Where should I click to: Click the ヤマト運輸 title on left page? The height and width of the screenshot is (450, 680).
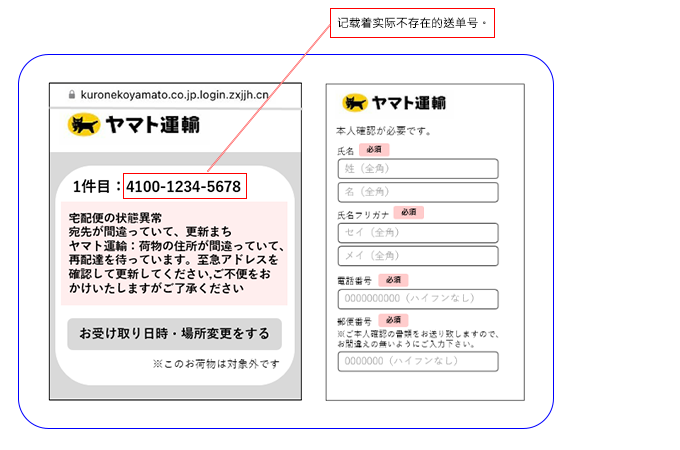(153, 125)
